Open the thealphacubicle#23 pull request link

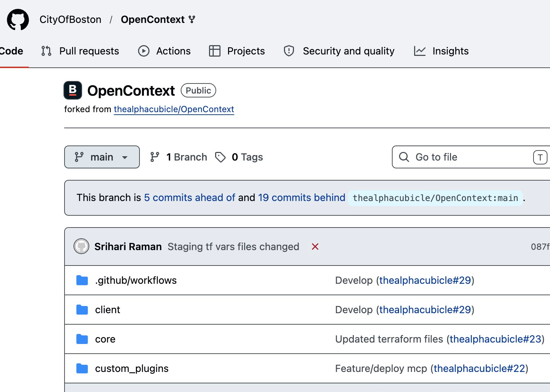(x=496, y=339)
